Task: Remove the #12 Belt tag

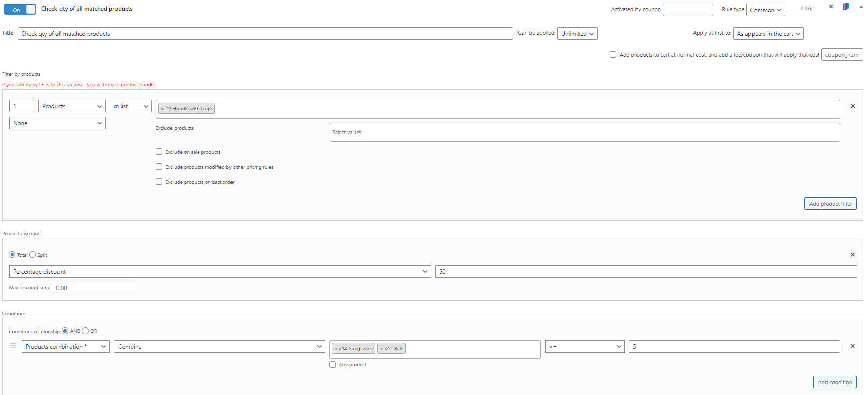Action: click(382, 349)
